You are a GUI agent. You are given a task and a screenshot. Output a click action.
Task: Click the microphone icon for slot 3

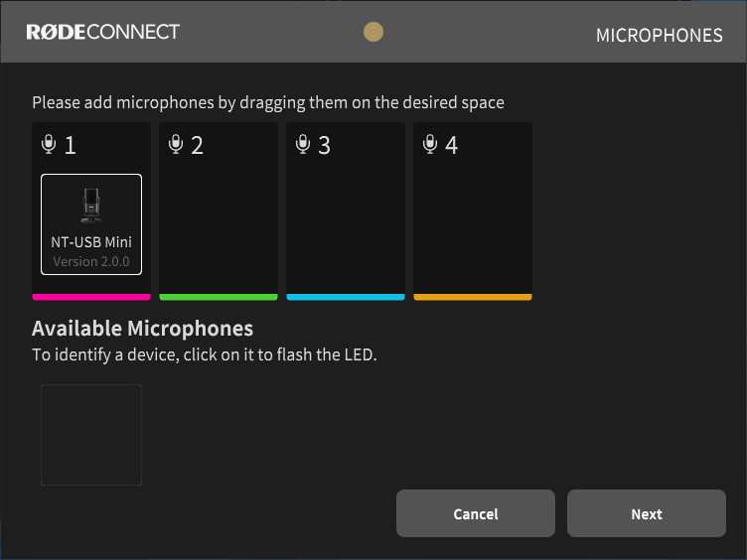[303, 145]
